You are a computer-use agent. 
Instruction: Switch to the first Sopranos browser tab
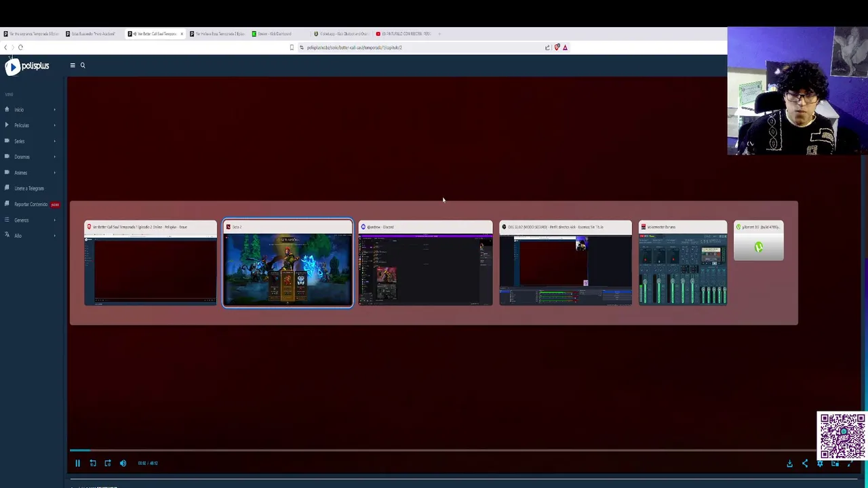[x=31, y=34]
